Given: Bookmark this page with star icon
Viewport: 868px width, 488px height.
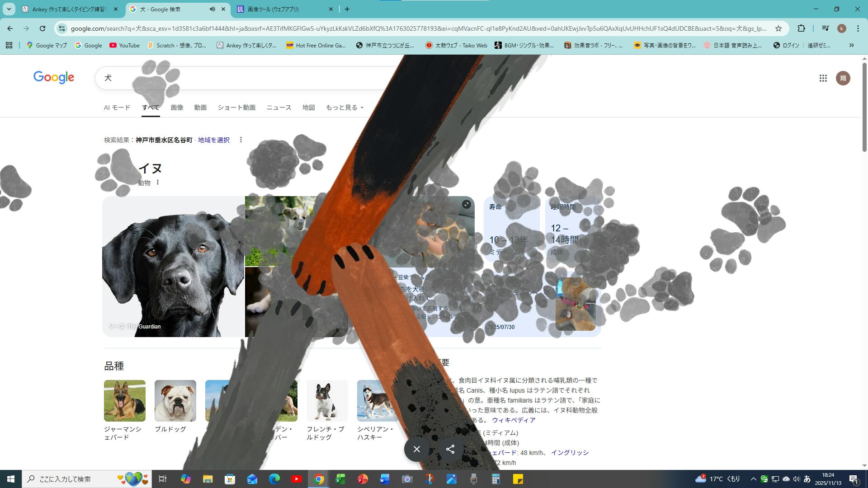Looking at the screenshot, I should click(x=778, y=28).
